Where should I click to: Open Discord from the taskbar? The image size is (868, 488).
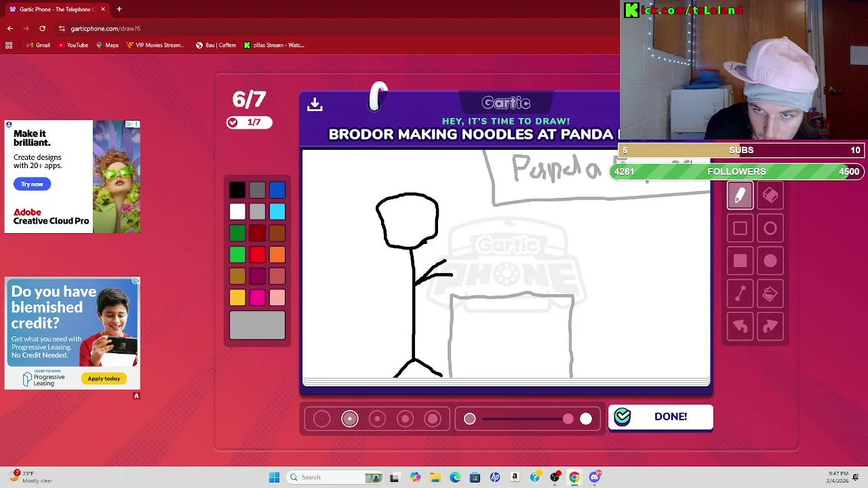[x=595, y=477]
